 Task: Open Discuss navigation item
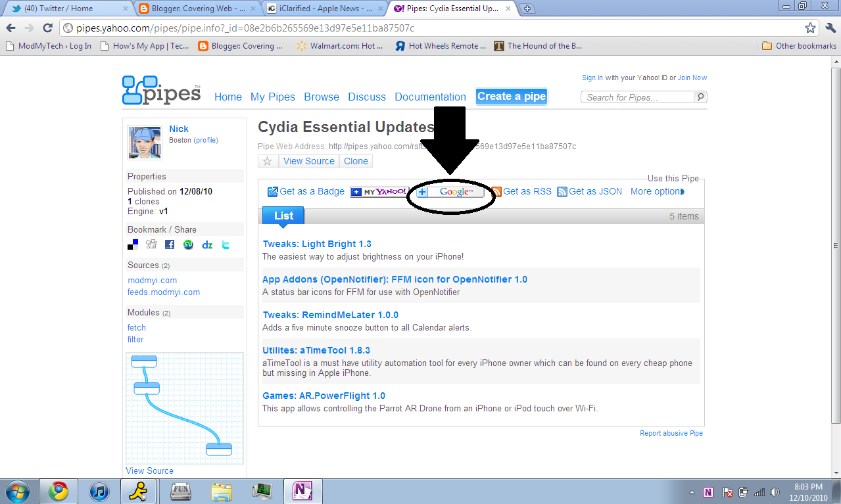coord(367,97)
